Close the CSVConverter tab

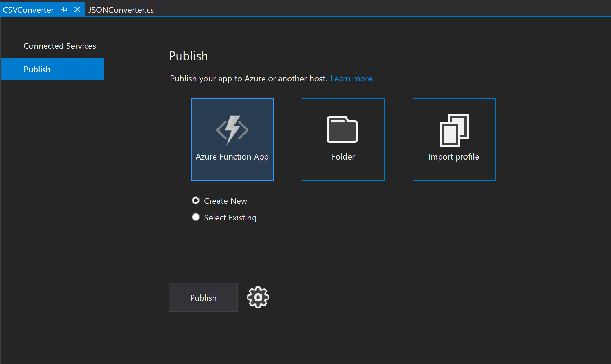[x=77, y=10]
